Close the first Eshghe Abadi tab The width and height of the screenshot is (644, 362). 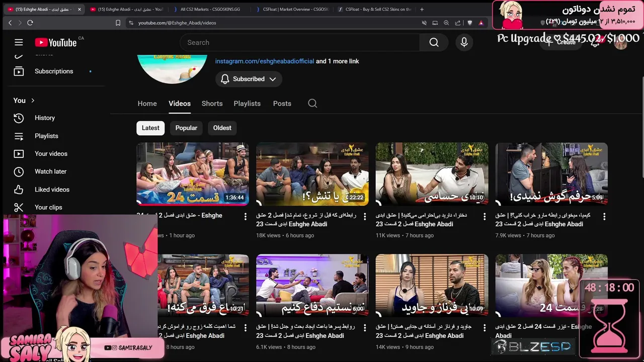[79, 9]
